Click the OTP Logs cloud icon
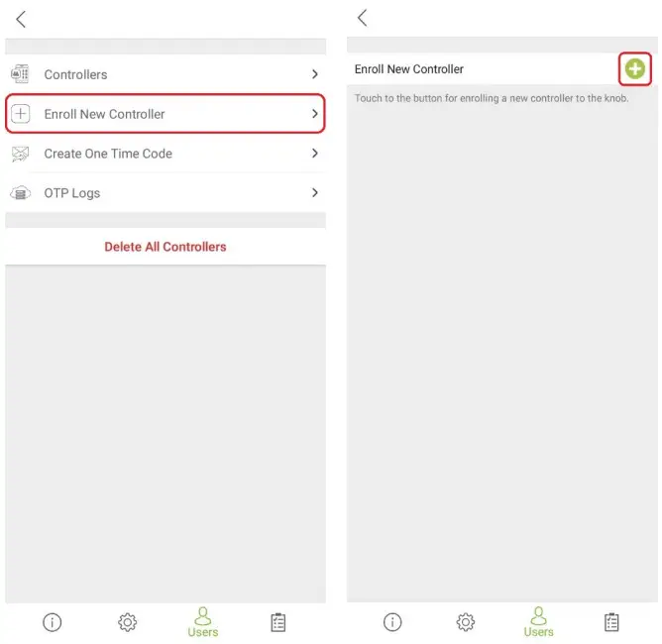This screenshot has height=644, width=662. click(x=20, y=193)
